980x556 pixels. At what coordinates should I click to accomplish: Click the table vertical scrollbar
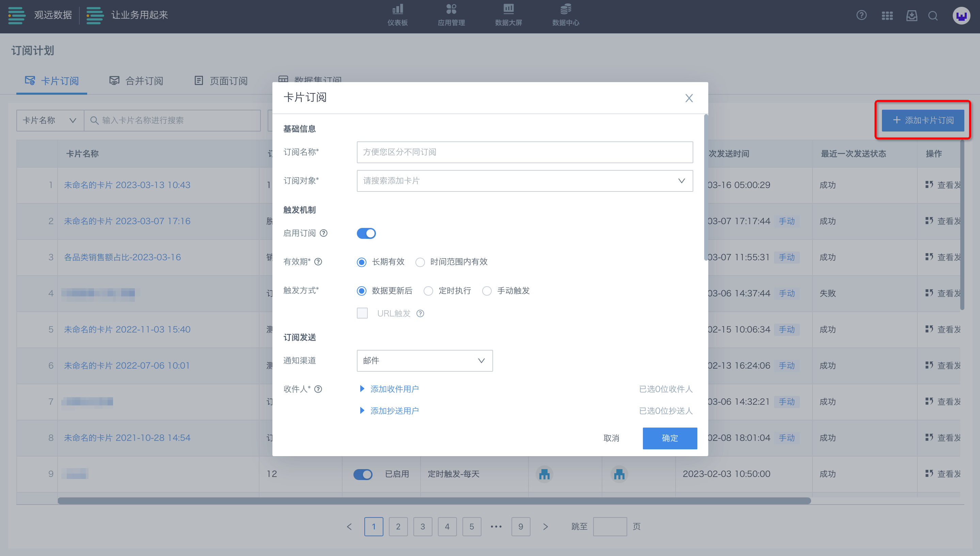coord(962,225)
